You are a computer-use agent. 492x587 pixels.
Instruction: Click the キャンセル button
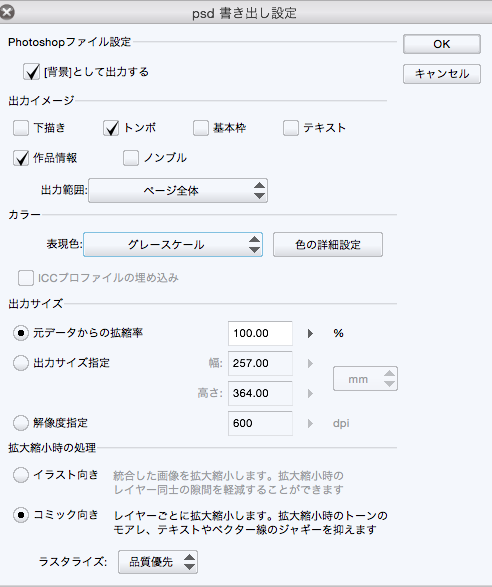coord(442,74)
